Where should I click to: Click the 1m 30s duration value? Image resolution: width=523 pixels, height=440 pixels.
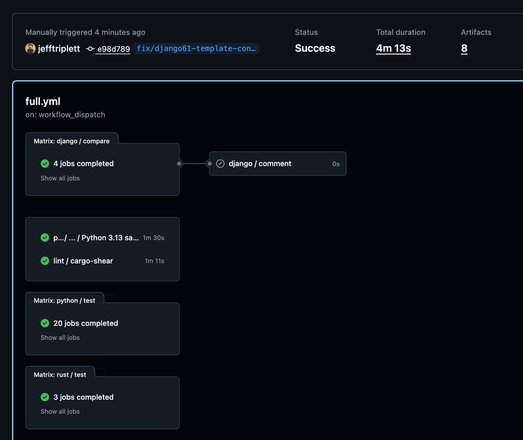pos(153,238)
